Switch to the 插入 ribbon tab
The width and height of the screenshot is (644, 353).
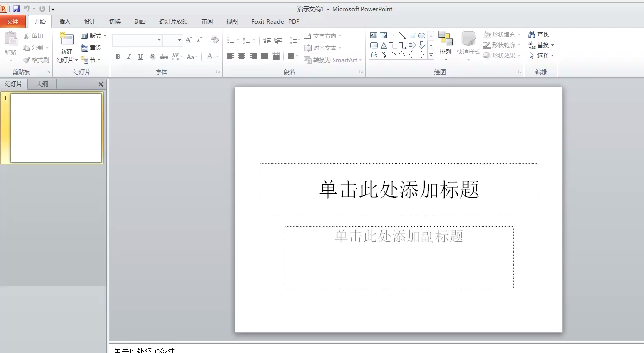pos(64,22)
